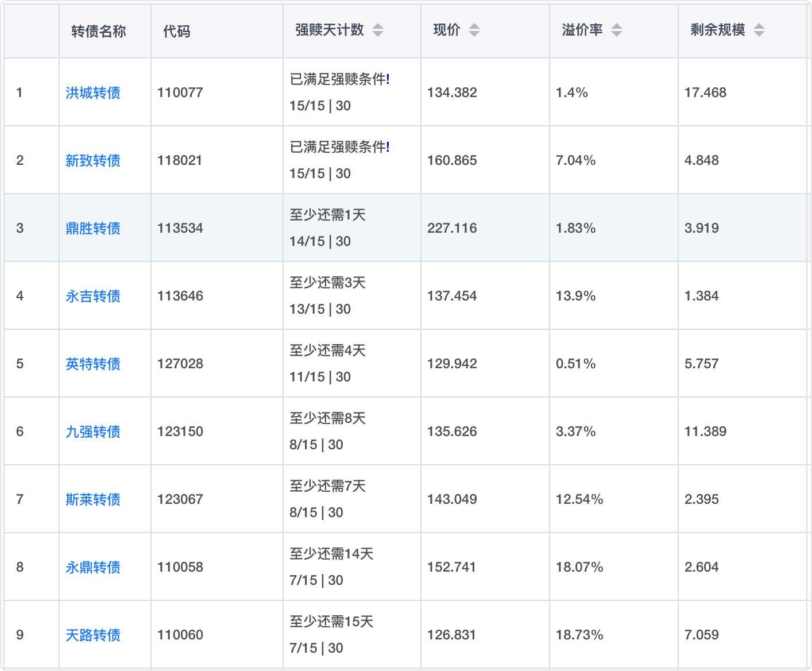The height and width of the screenshot is (671, 812).
Task: Select the 英特转债 link
Action: pos(93,364)
